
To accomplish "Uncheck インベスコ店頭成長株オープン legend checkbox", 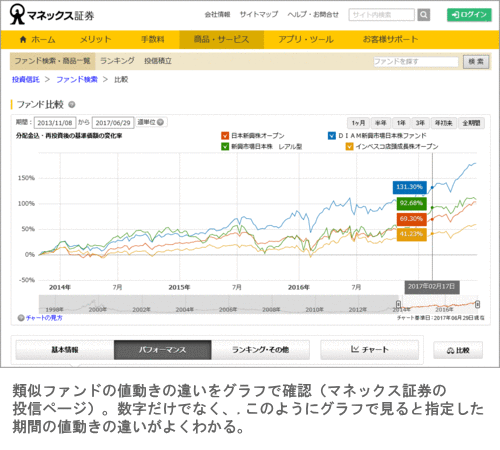I will pos(349,146).
